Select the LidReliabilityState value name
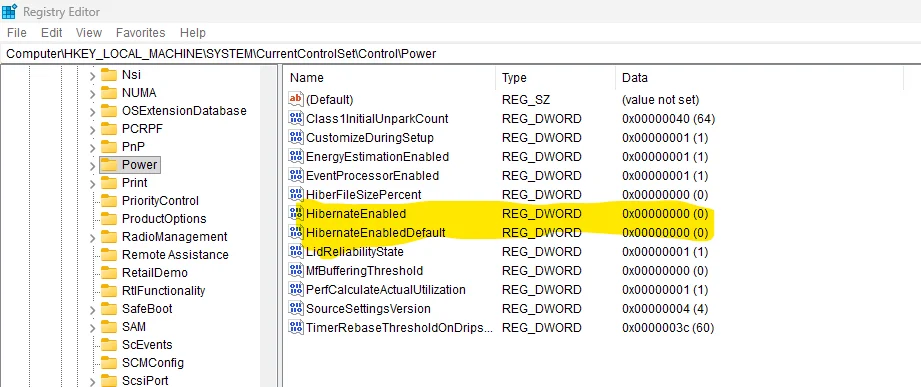This screenshot has width=921, height=387. (355, 252)
